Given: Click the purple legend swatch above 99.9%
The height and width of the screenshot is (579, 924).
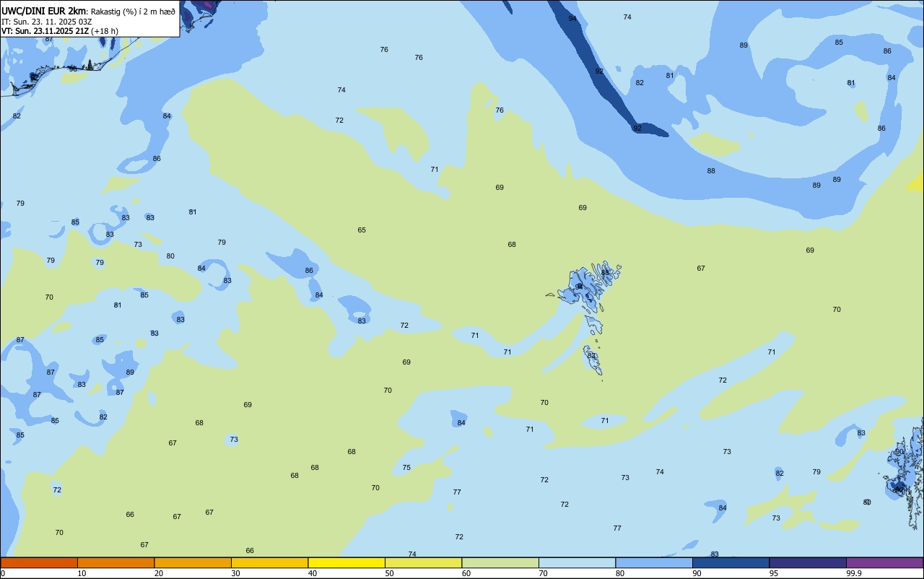Looking at the screenshot, I should pyautogui.click(x=884, y=562).
